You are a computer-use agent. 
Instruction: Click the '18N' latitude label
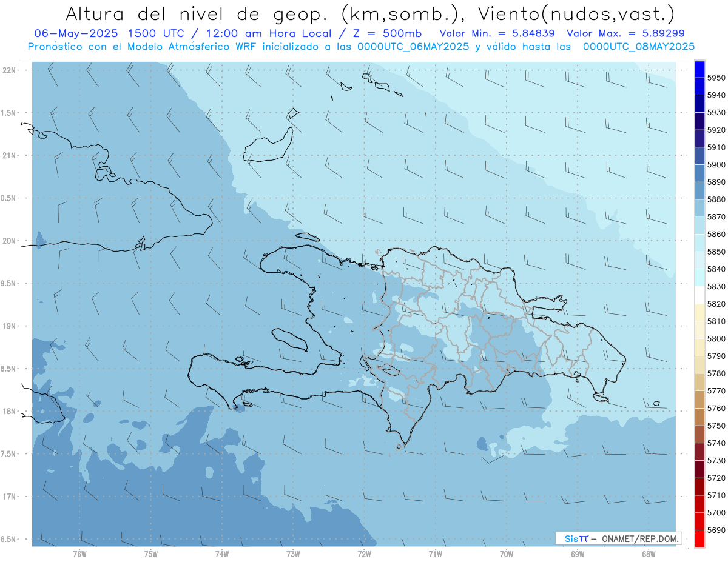click(x=9, y=412)
